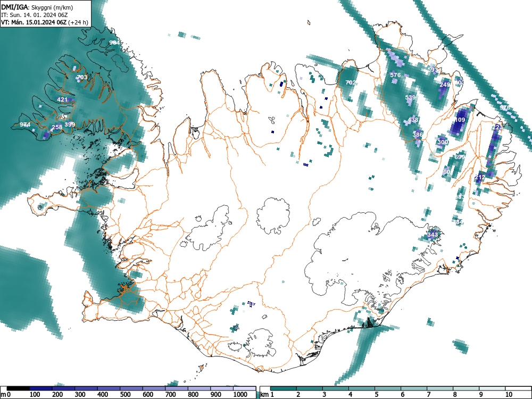Pick the 5–6 km legend color swatch
The height and width of the screenshot is (399, 532).
(388, 388)
